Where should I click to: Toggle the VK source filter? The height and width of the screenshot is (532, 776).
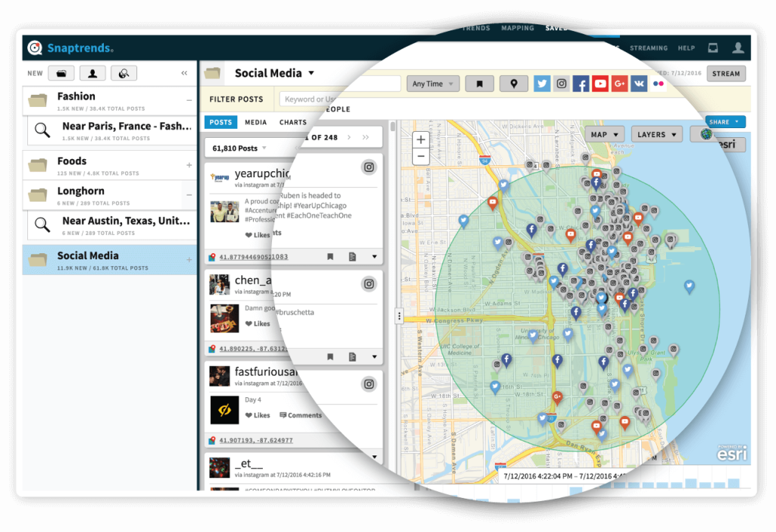tap(639, 83)
